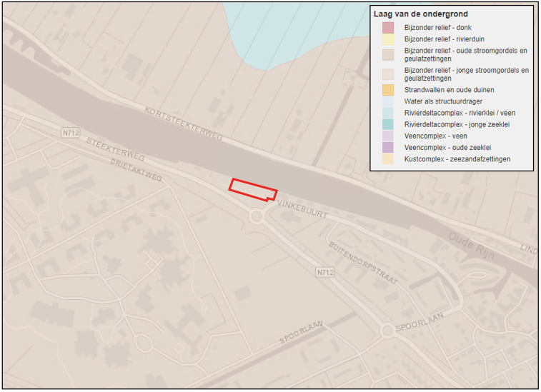Click the 'oude stroomgordels en geulafzettingen' swatch
541x392 pixels.
tap(388, 55)
